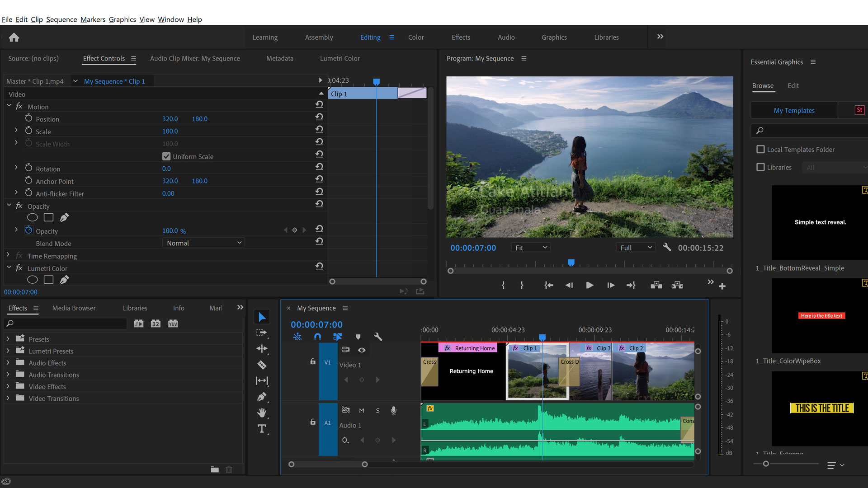868x488 pixels.
Task: Toggle Mute track M button on Audio 1
Action: pos(362,411)
